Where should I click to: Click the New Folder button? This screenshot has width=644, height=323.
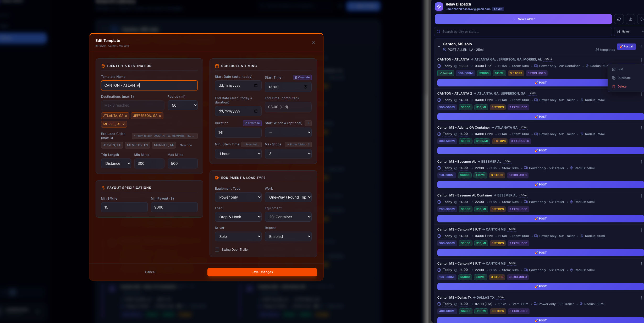pos(523,19)
